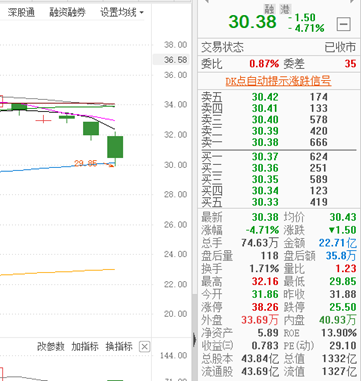Click the 交易状态 已收市 status
Viewport: 361px width, 381px height.
pyautogui.click(x=278, y=47)
